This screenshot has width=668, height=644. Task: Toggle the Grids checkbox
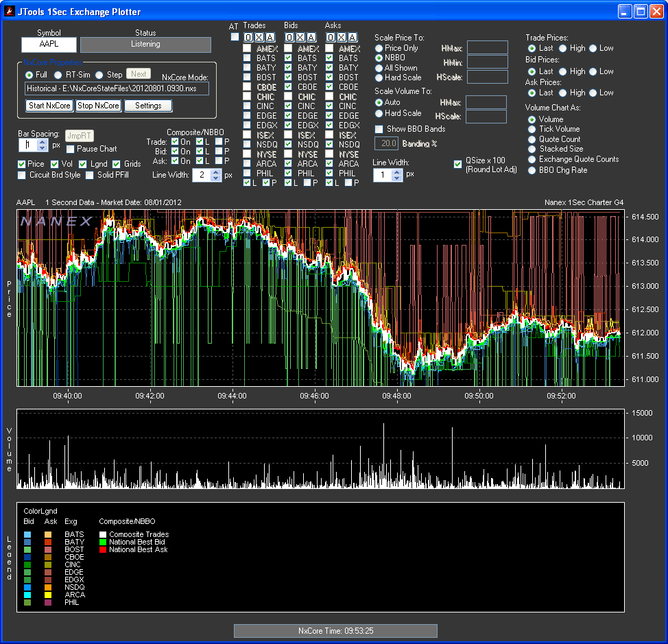[x=117, y=164]
